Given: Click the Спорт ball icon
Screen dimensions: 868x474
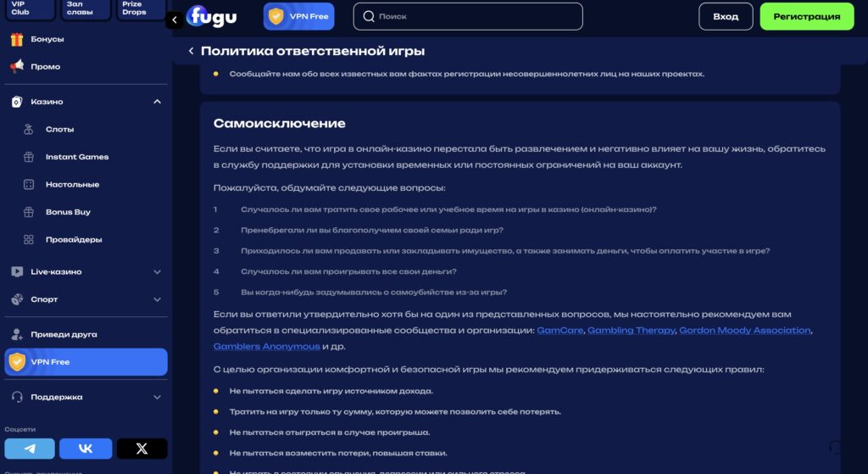Looking at the screenshot, I should click(17, 299).
